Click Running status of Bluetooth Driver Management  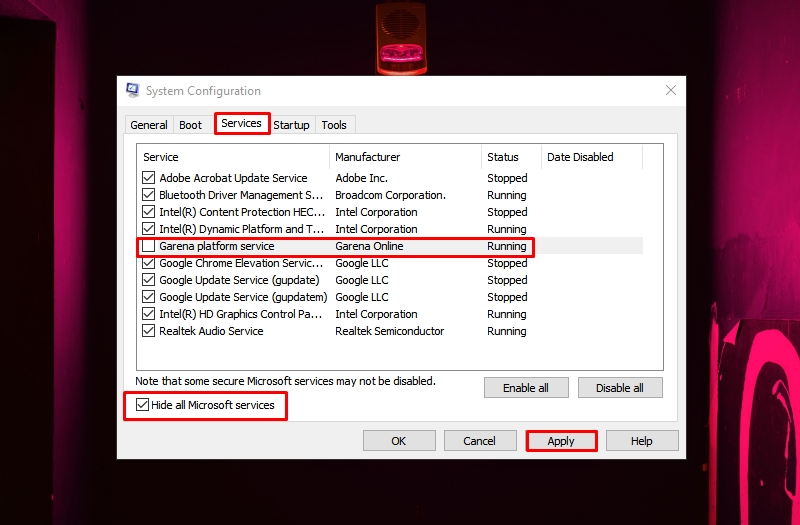tap(507, 195)
